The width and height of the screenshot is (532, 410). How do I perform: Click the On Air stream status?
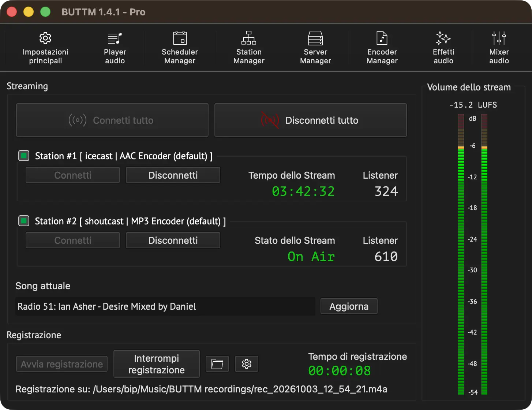tap(311, 257)
